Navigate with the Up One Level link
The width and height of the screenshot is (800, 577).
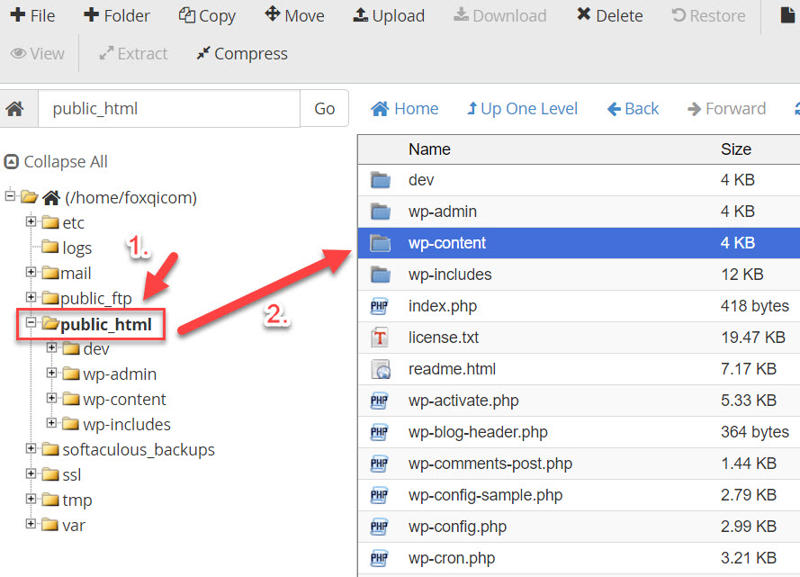pos(522,107)
